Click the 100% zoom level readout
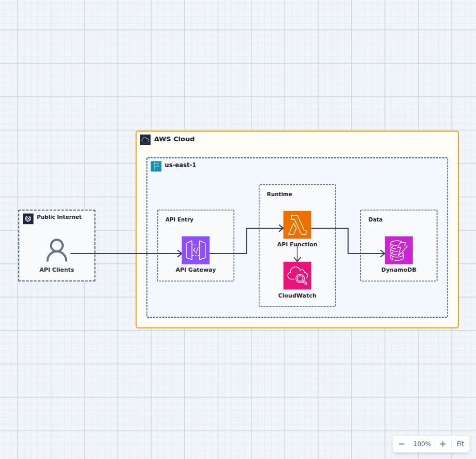Image resolution: width=476 pixels, height=459 pixels. [x=422, y=444]
